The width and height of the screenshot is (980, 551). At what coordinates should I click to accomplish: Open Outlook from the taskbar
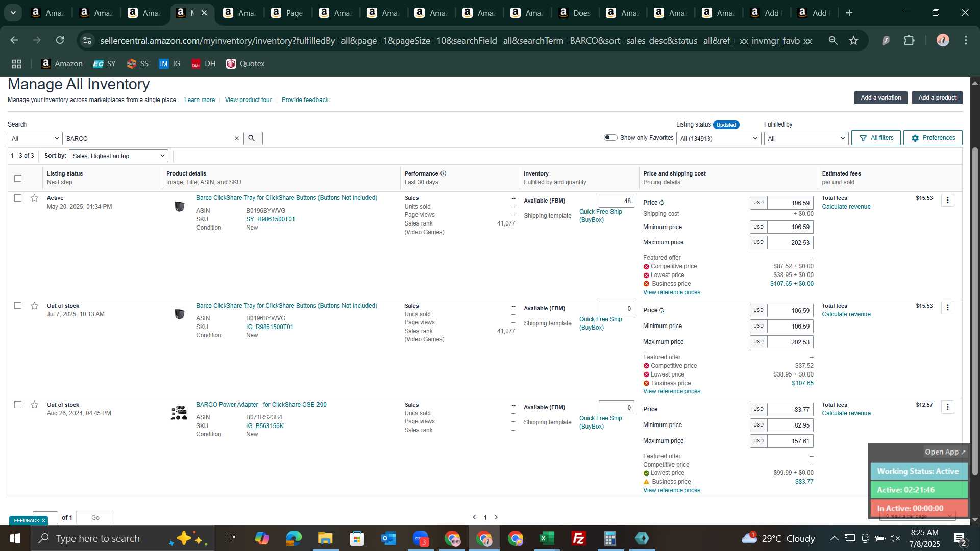coord(388,538)
